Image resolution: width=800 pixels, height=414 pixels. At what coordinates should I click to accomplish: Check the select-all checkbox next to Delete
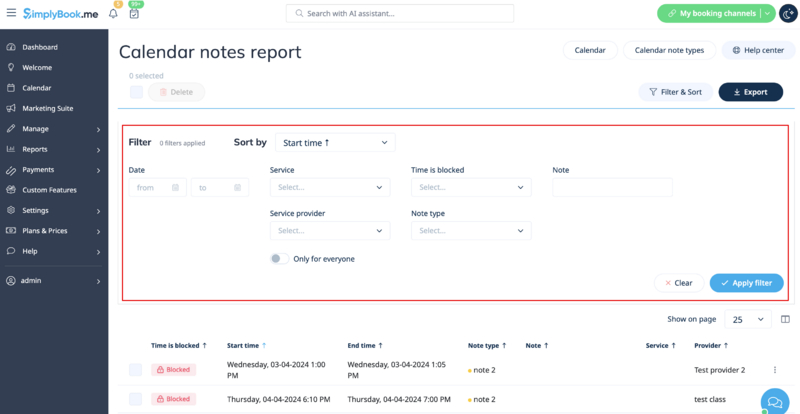pyautogui.click(x=136, y=92)
